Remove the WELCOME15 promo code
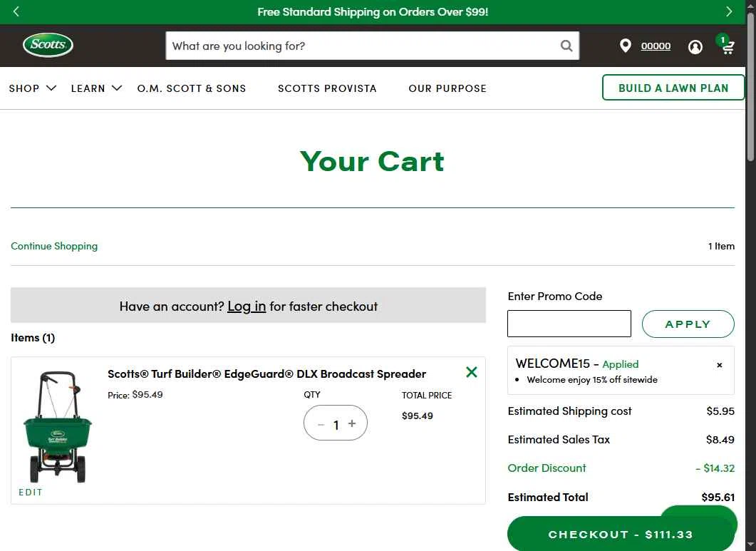The width and height of the screenshot is (756, 551). pyautogui.click(x=720, y=365)
